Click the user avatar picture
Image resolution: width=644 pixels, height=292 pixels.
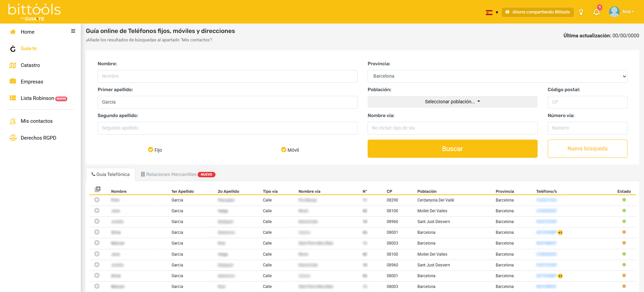coord(614,12)
